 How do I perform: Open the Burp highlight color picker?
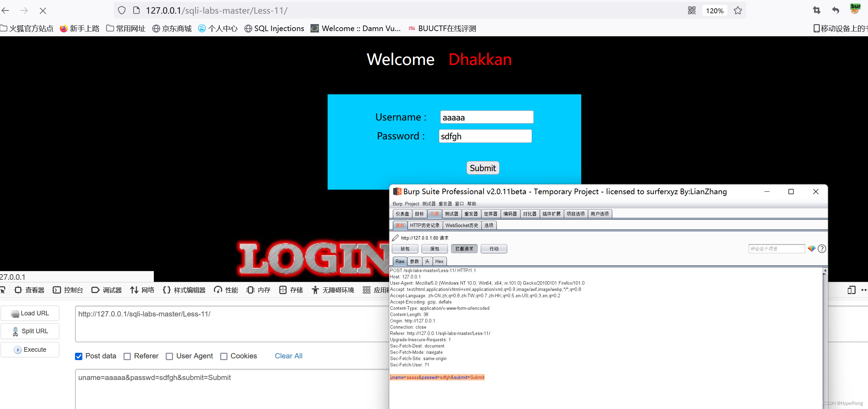pos(811,249)
